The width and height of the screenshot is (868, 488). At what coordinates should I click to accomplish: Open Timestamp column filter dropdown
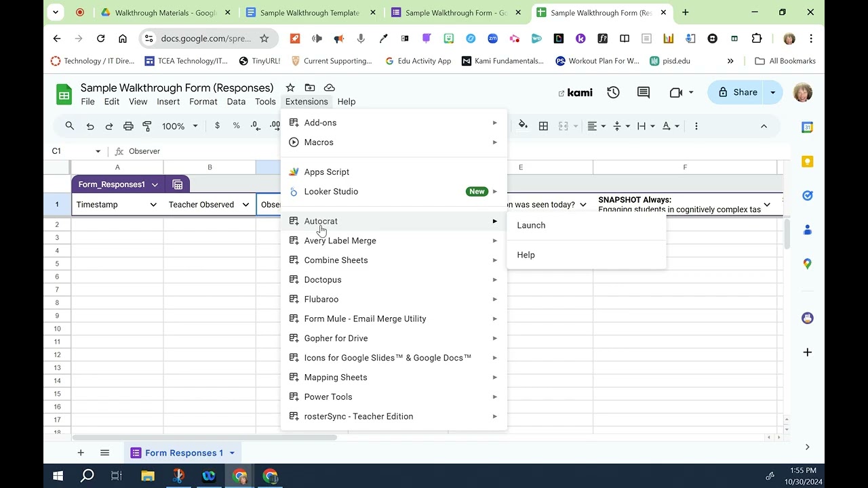[x=153, y=205]
